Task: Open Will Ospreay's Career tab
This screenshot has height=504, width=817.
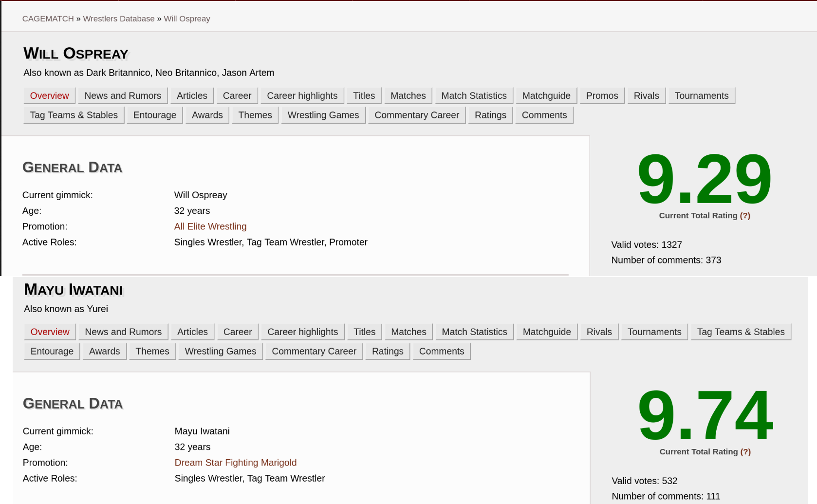Action: 237,95
